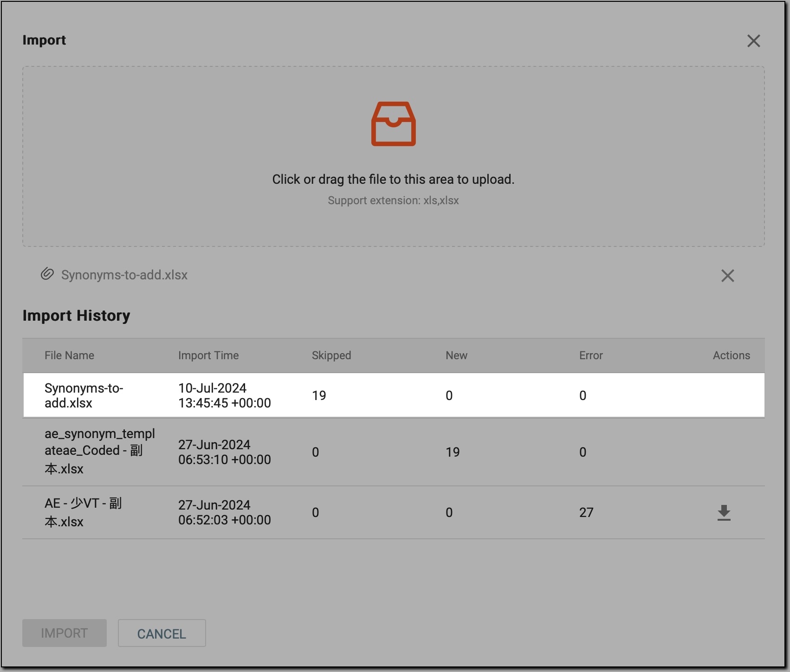Select the Error column header
The image size is (790, 672).
591,355
